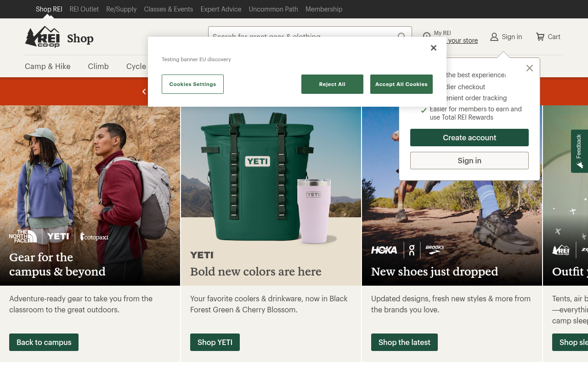Image resolution: width=588 pixels, height=368 pixels.
Task: Click The North Face brand logo
Action: [x=23, y=236]
